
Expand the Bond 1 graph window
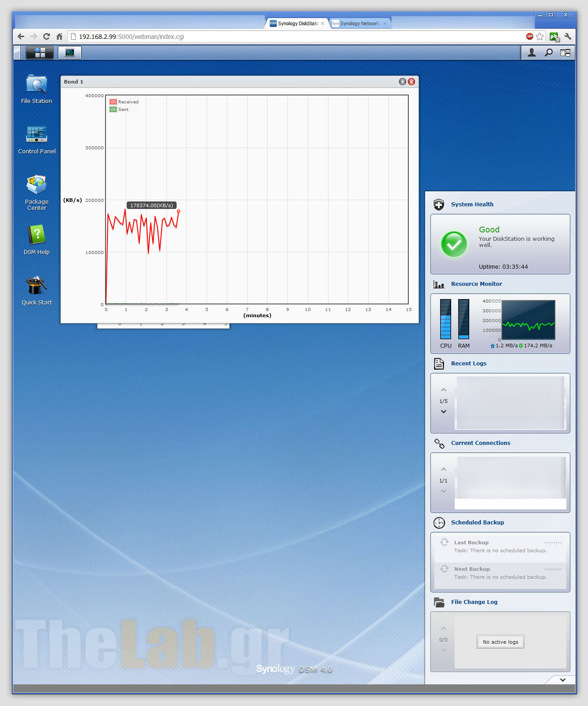[402, 82]
